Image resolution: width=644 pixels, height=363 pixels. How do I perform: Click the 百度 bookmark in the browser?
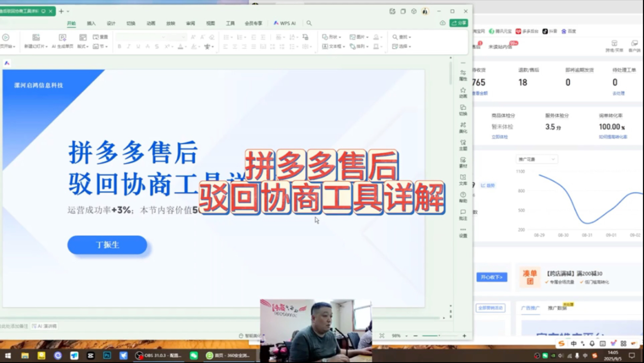[569, 31]
